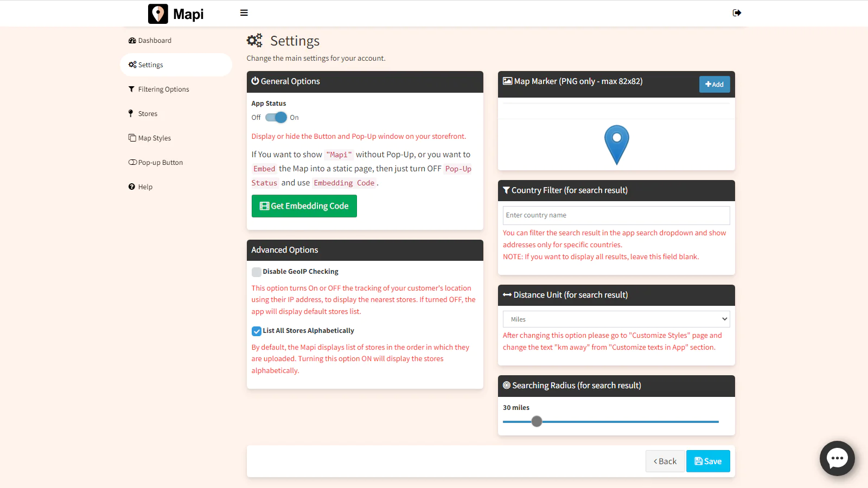Click the "Settings" page heading
868x488 pixels.
point(295,41)
